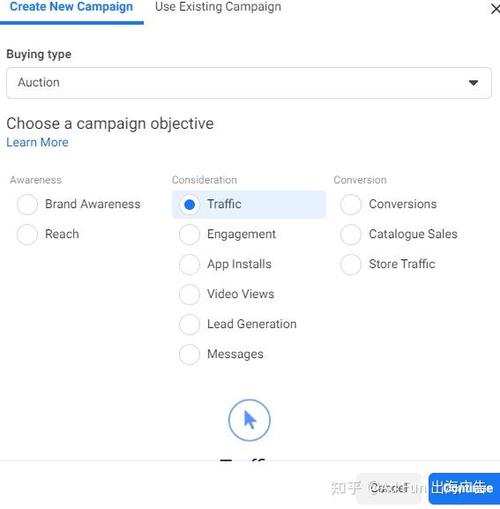Click the blue Continue button

pyautogui.click(x=464, y=488)
